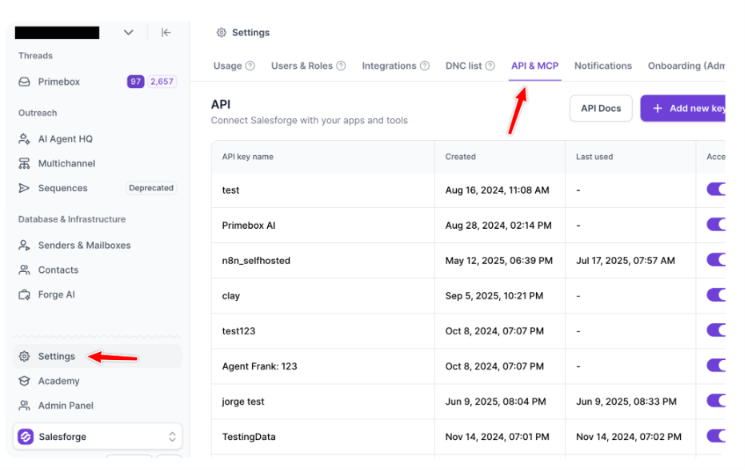Click the Settings gear icon in sidebar

[24, 356]
